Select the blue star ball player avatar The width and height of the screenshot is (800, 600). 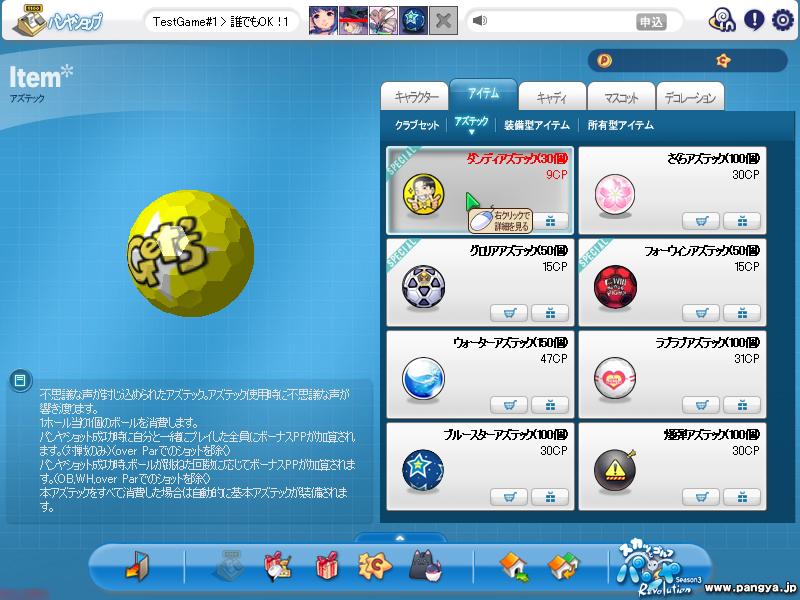coord(414,20)
